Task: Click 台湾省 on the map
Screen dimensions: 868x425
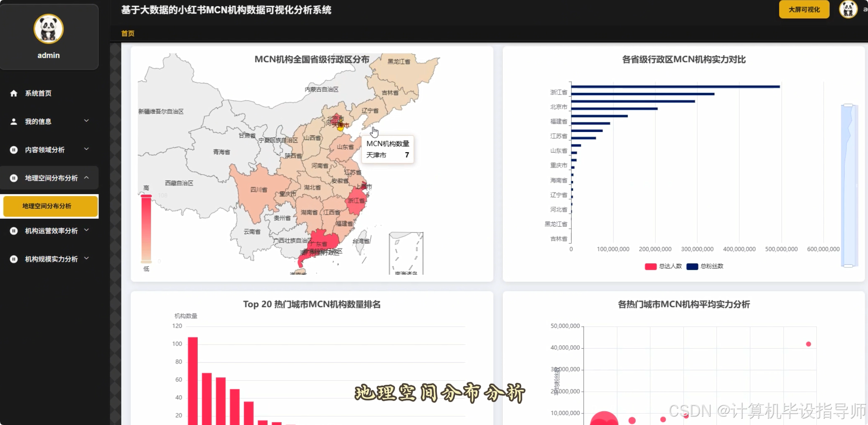Action: click(362, 242)
